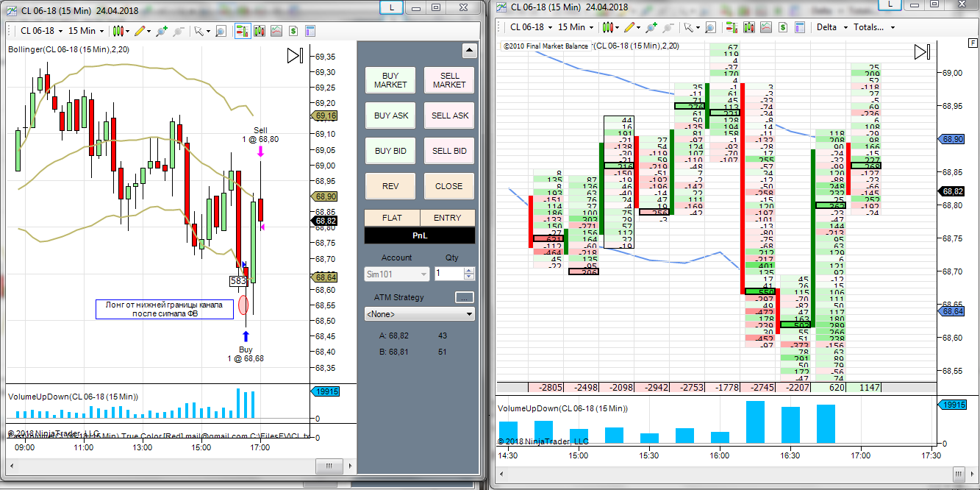Click the CLOSE position button
Screen dimensions: 980x490
pyautogui.click(x=449, y=186)
